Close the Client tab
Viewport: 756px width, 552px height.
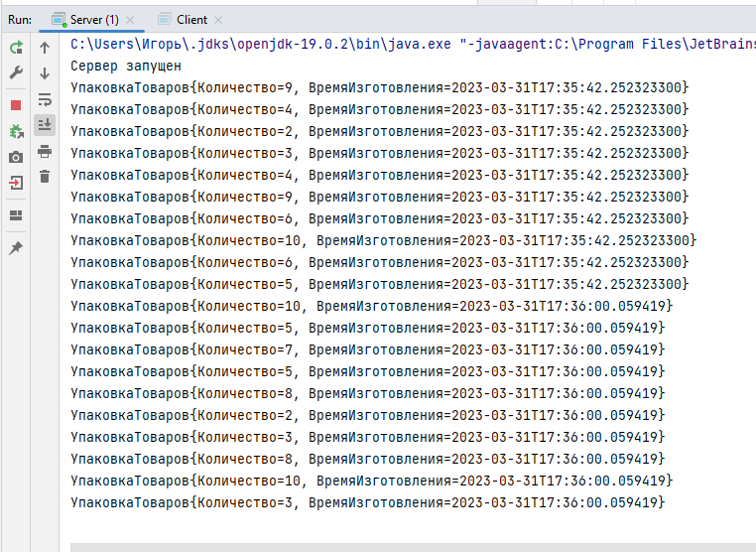coord(218,20)
